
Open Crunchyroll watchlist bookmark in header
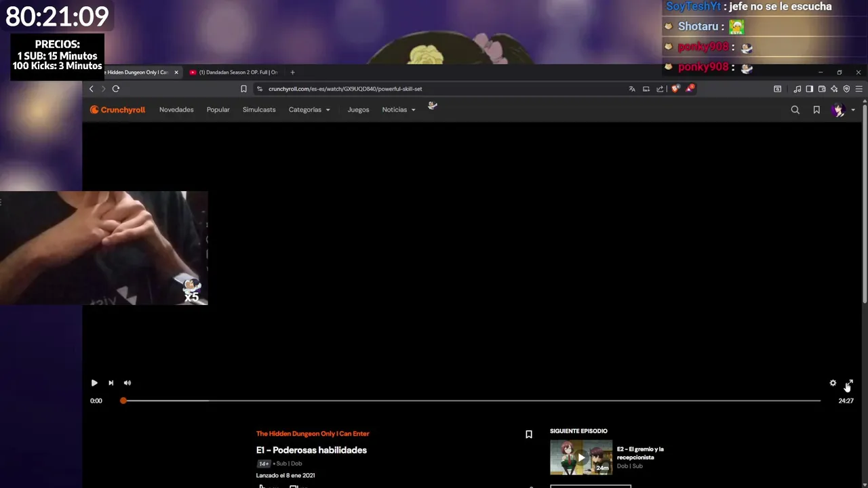(x=816, y=110)
